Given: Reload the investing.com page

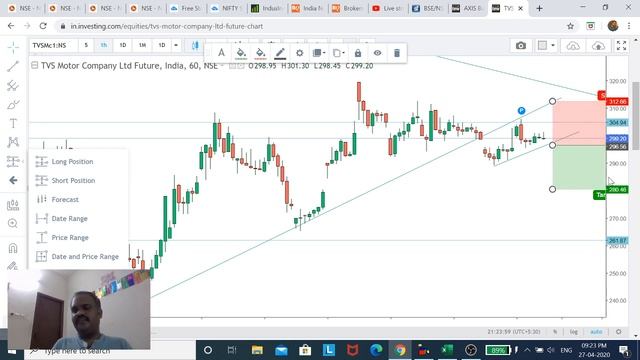Looking at the screenshot, I should [43, 26].
